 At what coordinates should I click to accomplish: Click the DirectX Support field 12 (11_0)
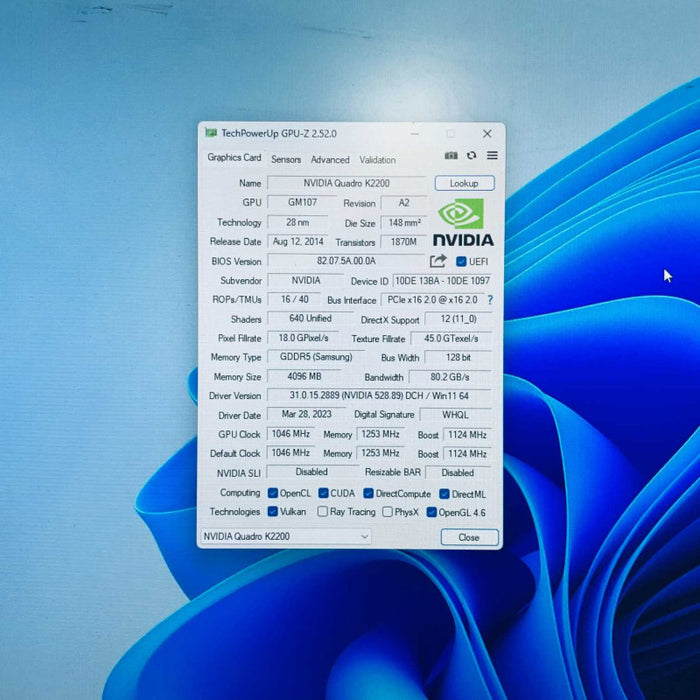458,319
